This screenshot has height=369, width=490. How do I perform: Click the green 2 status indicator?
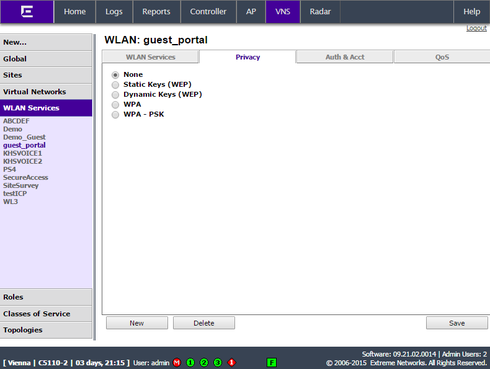(204, 363)
